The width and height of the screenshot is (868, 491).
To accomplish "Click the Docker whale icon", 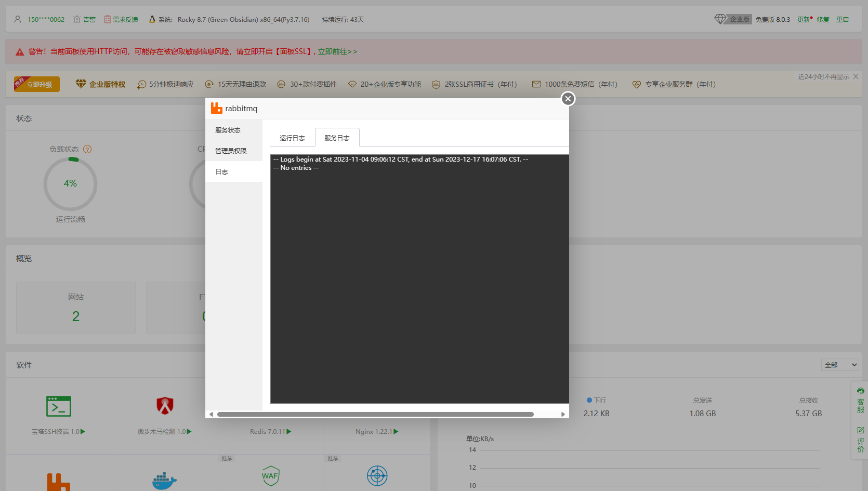I will pos(165,480).
